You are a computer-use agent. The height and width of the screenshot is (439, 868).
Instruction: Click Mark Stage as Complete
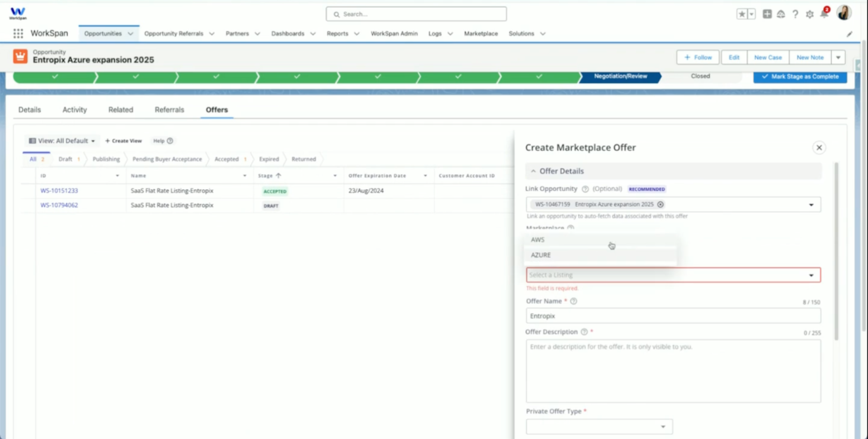coord(800,77)
